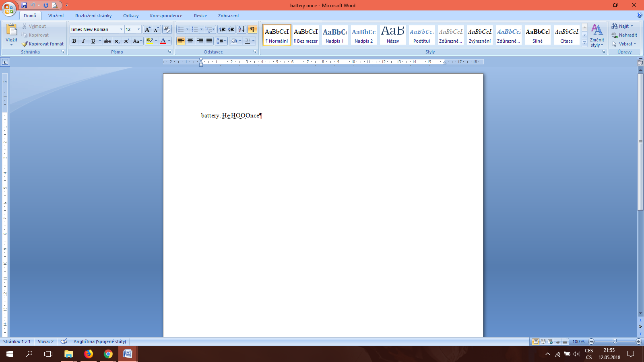Open multilevel list options

point(210,29)
